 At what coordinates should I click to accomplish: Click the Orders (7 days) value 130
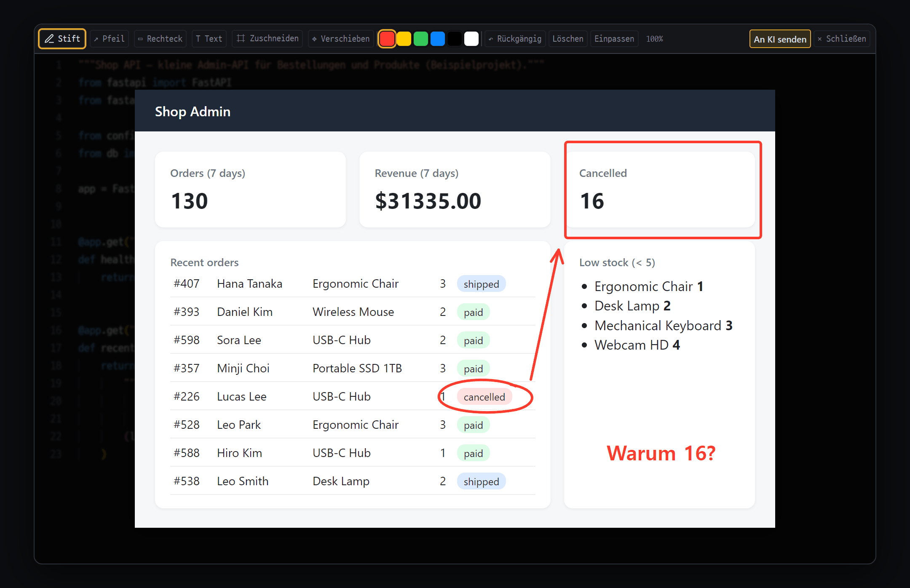pos(190,201)
